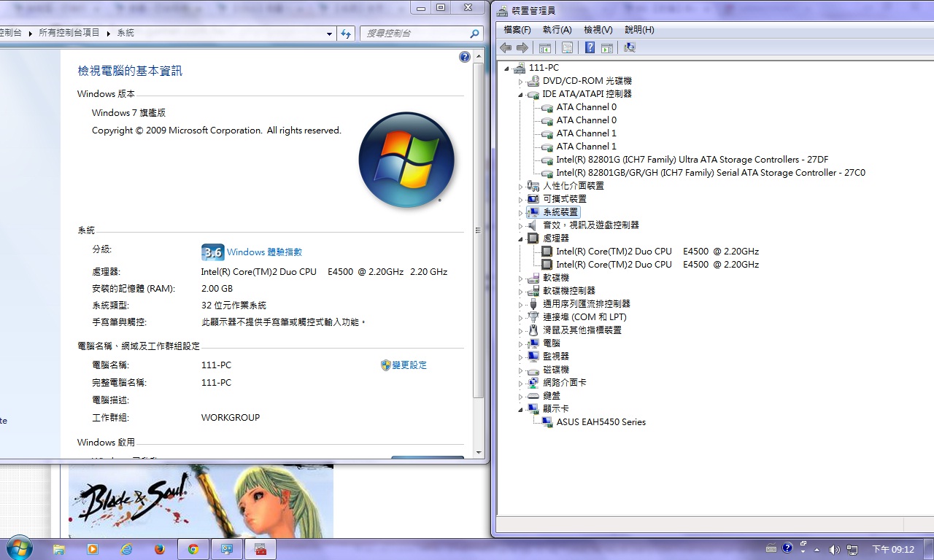The image size is (934, 560).
Task: Switch to Chrome in the taskbar
Action: (x=193, y=549)
